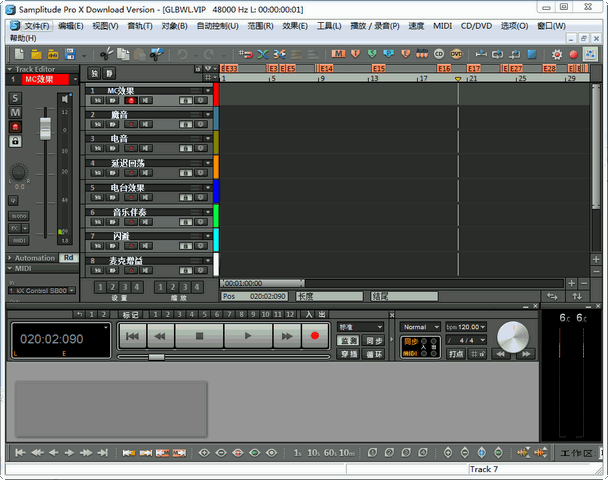This screenshot has width=608, height=480.
Task: Open track 3 电音 dropdown arrow
Action: (x=208, y=138)
